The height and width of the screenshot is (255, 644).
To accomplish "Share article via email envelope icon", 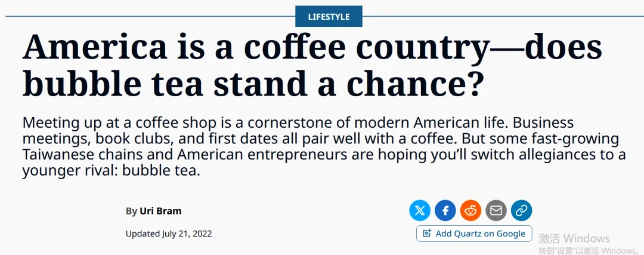I will pyautogui.click(x=496, y=210).
